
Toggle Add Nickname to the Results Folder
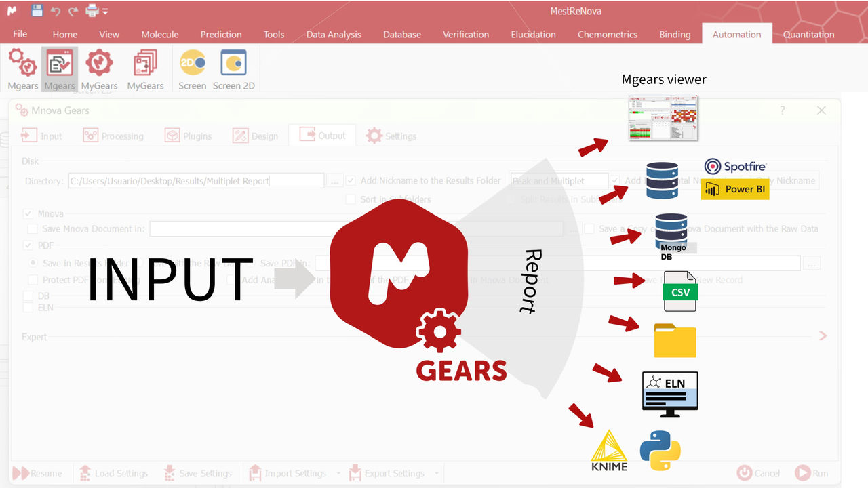(351, 180)
